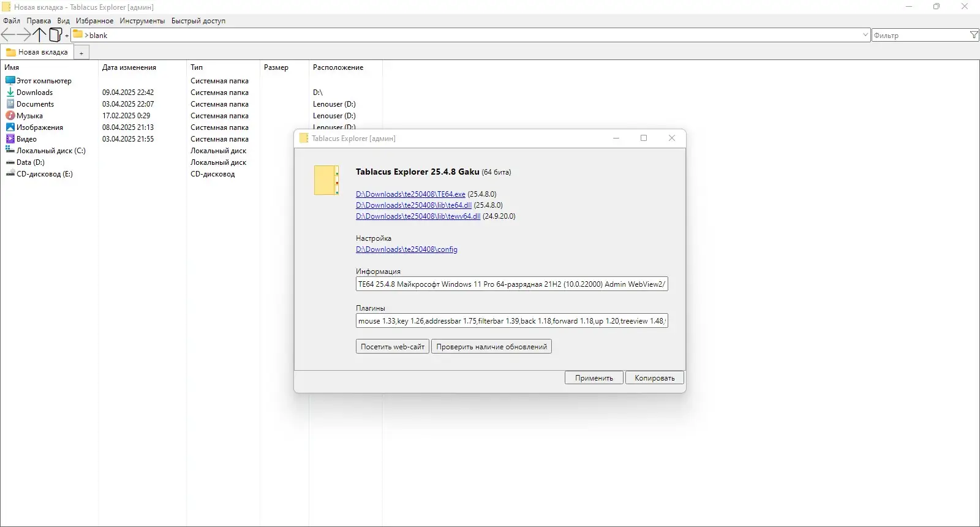
Task: Maximize the About dialog window
Action: (x=644, y=138)
